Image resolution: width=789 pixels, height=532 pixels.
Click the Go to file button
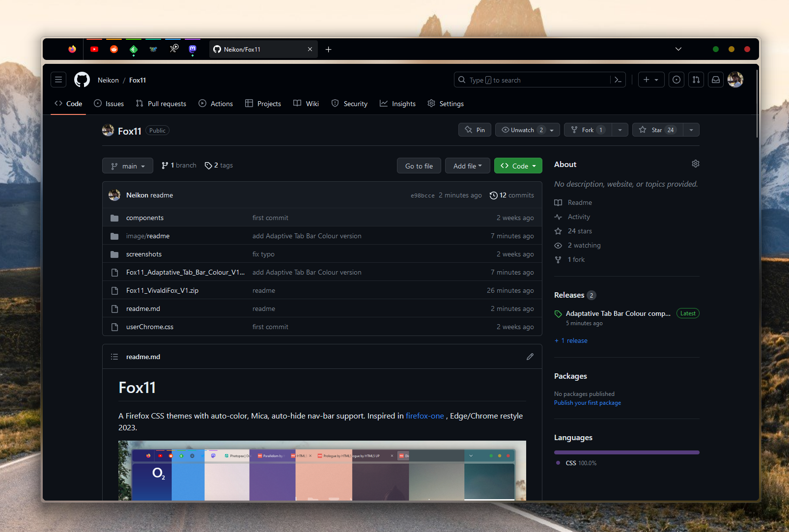419,166
